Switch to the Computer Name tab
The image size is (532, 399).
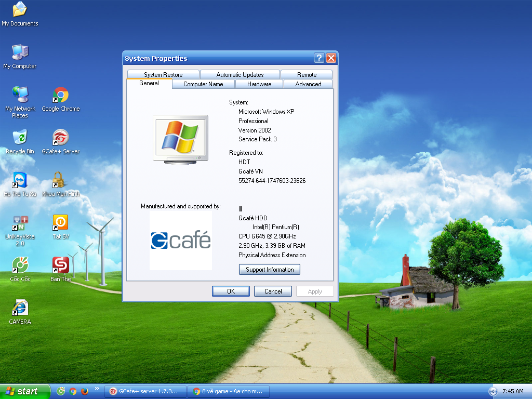[x=203, y=84]
